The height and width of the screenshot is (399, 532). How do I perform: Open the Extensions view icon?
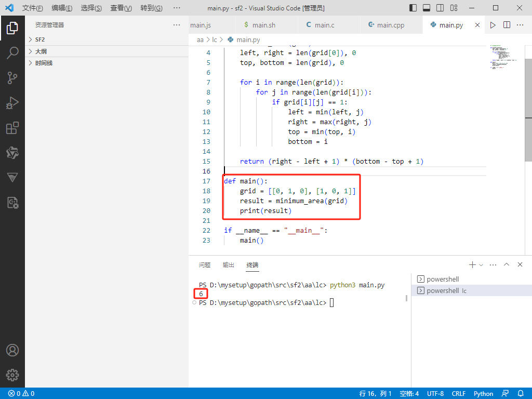point(12,128)
